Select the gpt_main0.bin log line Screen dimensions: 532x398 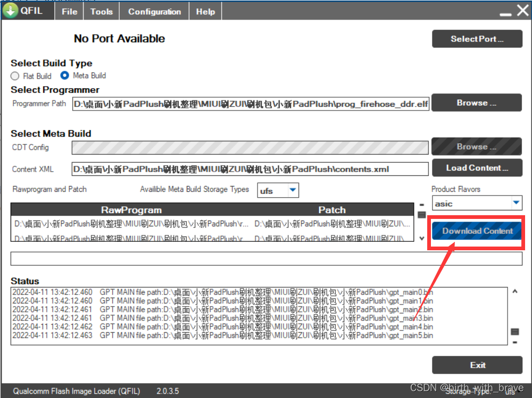pos(222,292)
